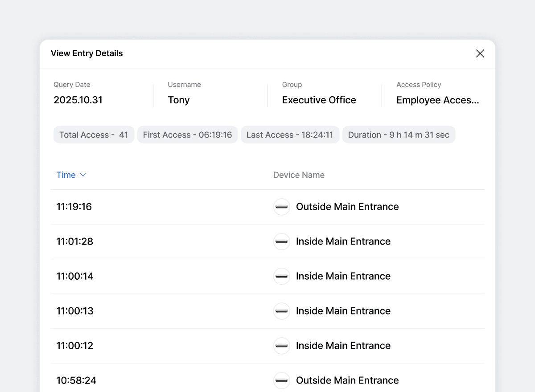Screen dimensions: 535x392
Task: Click the device icon in the 11:19:16 row
Action: click(281, 207)
